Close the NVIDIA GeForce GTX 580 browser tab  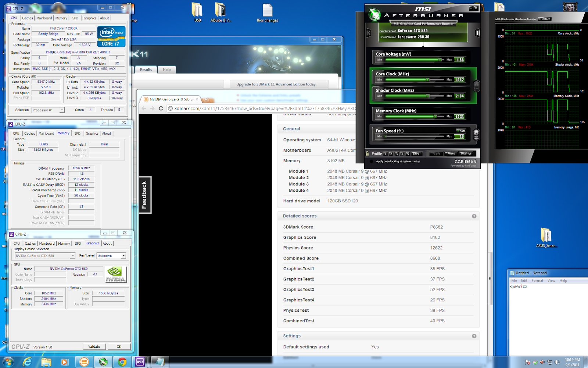click(x=197, y=99)
